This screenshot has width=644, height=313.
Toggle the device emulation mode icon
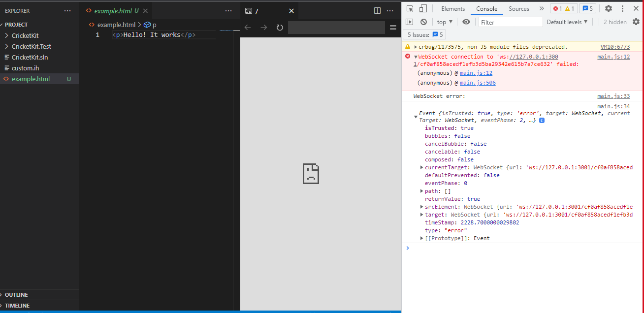420,8
